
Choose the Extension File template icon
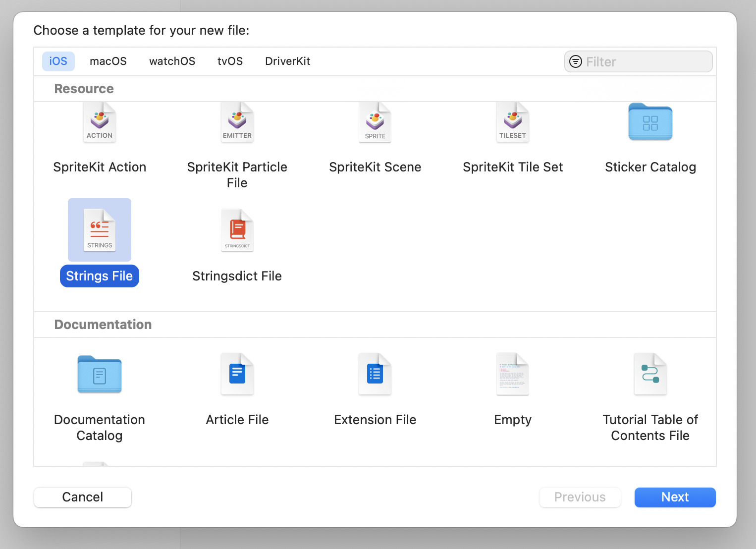[375, 374]
